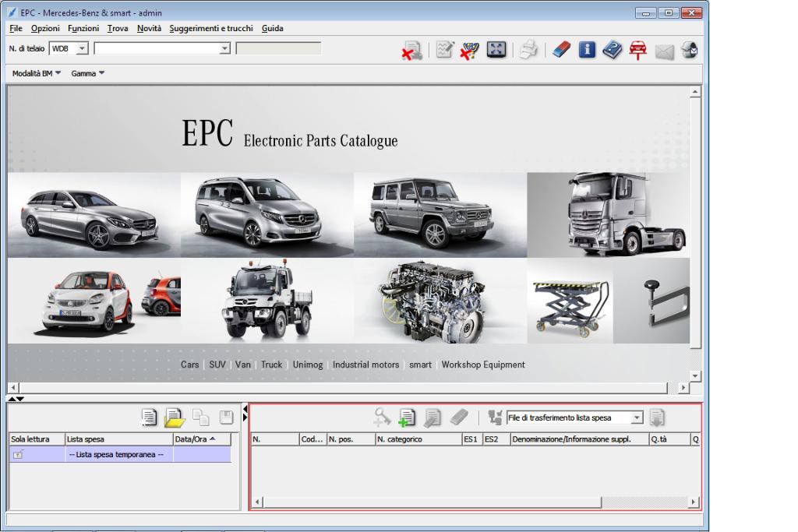Open the WDB chassis prefix dropdown
Image resolution: width=798 pixels, height=532 pixels.
82,48
